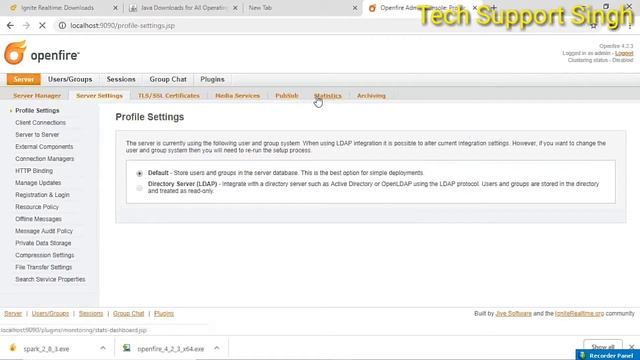Close the Java Downloads tab

tap(235, 8)
